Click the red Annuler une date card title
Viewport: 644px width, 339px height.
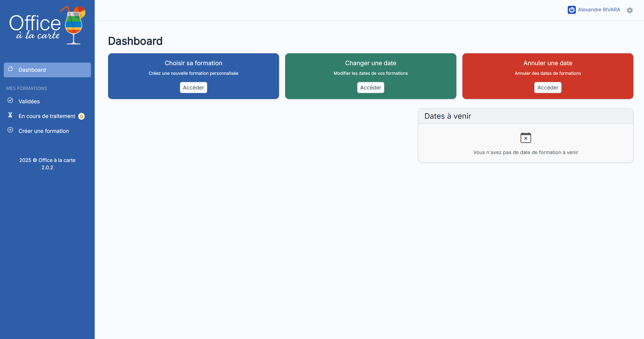pyautogui.click(x=548, y=63)
